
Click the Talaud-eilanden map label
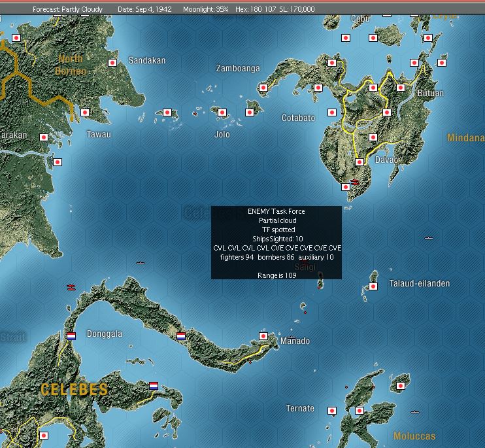tap(420, 283)
